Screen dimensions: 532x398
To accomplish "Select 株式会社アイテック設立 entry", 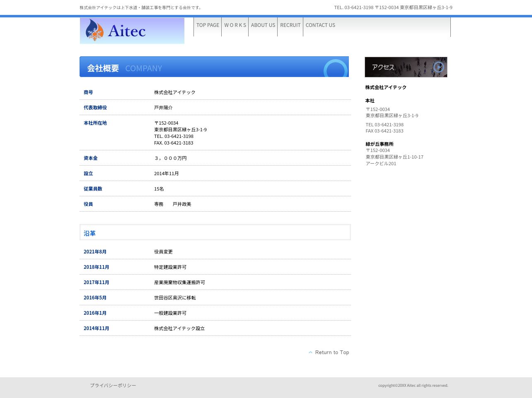I will 179,328.
